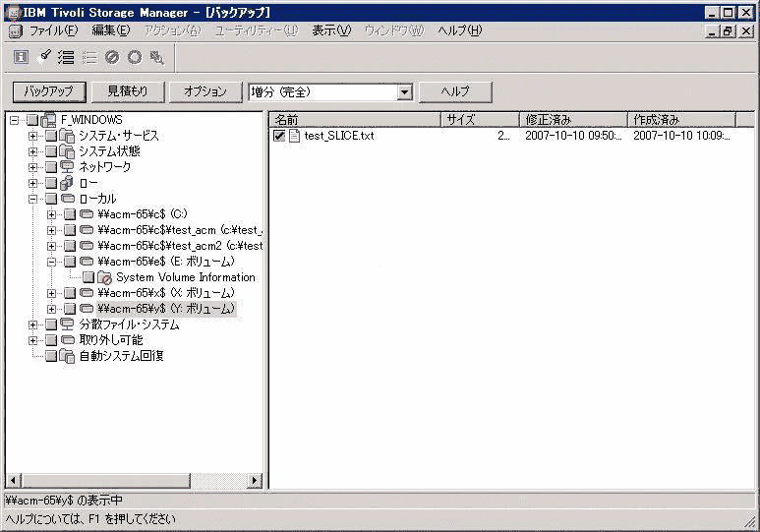Screen dimensions: 760x532
Task: Check the システム・サービス checkbox
Action: [x=51, y=136]
